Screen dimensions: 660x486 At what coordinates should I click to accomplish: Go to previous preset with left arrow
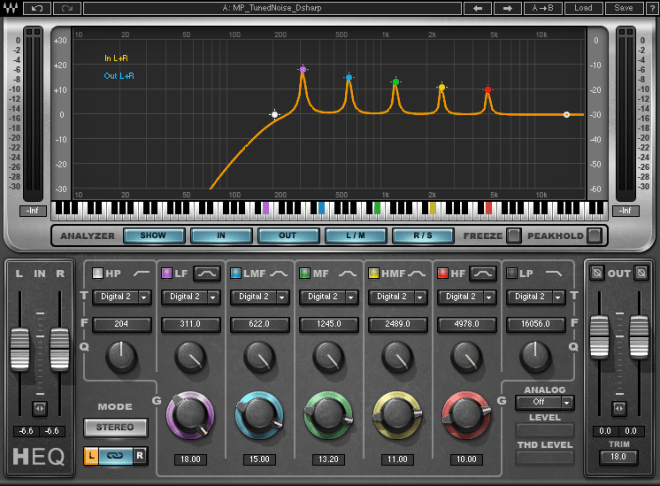477,8
